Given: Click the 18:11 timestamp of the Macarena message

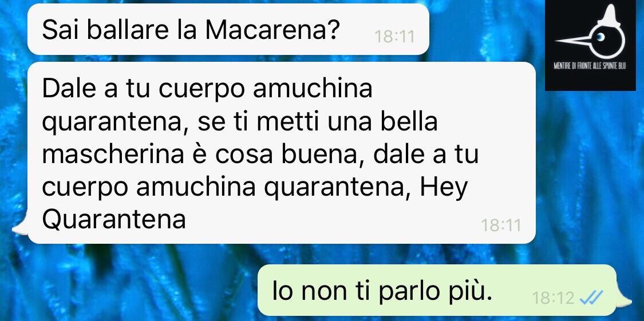Looking at the screenshot, I should tap(394, 37).
